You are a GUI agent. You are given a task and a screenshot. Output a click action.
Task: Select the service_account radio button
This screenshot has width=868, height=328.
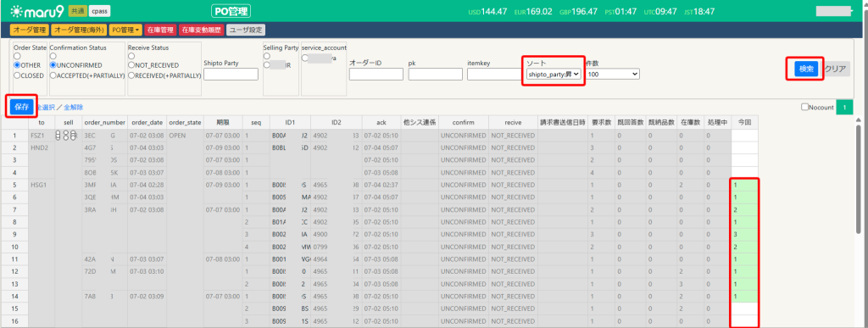305,58
